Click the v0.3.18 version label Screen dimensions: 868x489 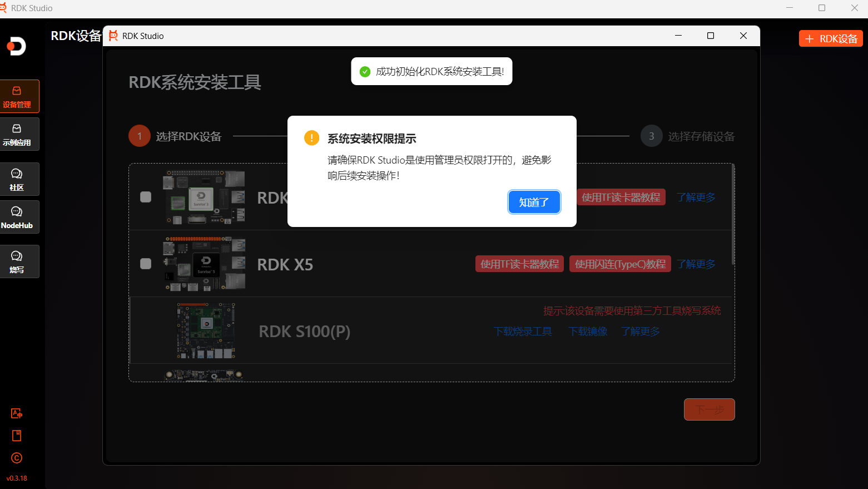coord(17,478)
